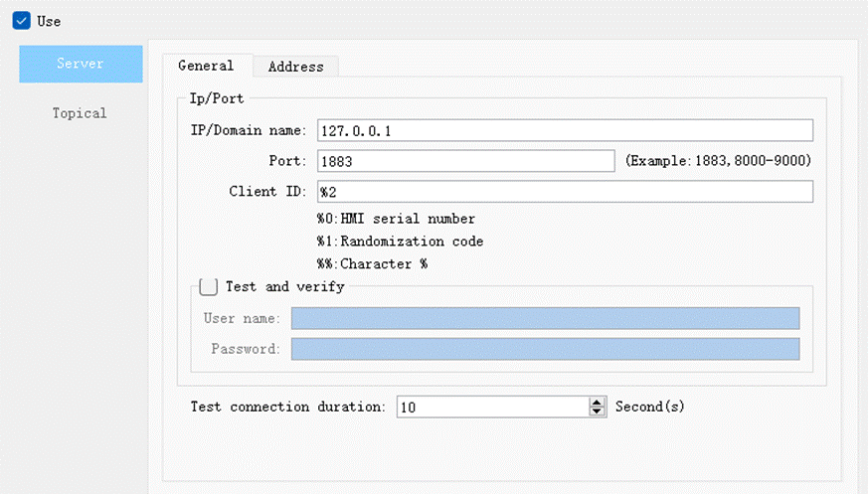Click the Port input field

point(465,161)
